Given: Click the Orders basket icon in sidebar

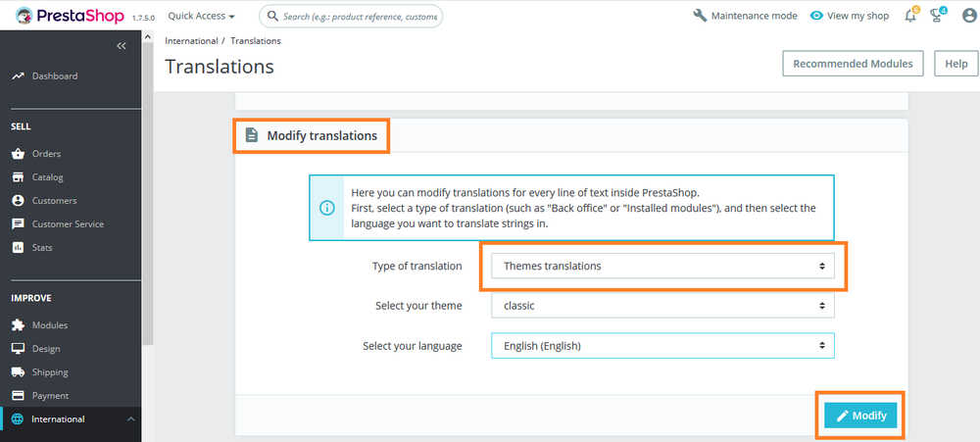Looking at the screenshot, I should (18, 154).
